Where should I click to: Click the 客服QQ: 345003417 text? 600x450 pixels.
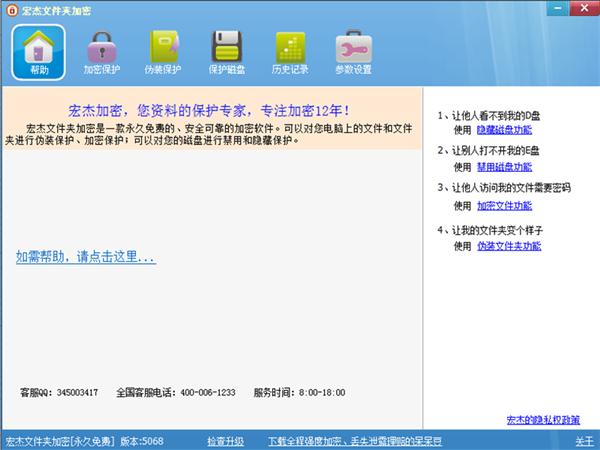coord(59,393)
